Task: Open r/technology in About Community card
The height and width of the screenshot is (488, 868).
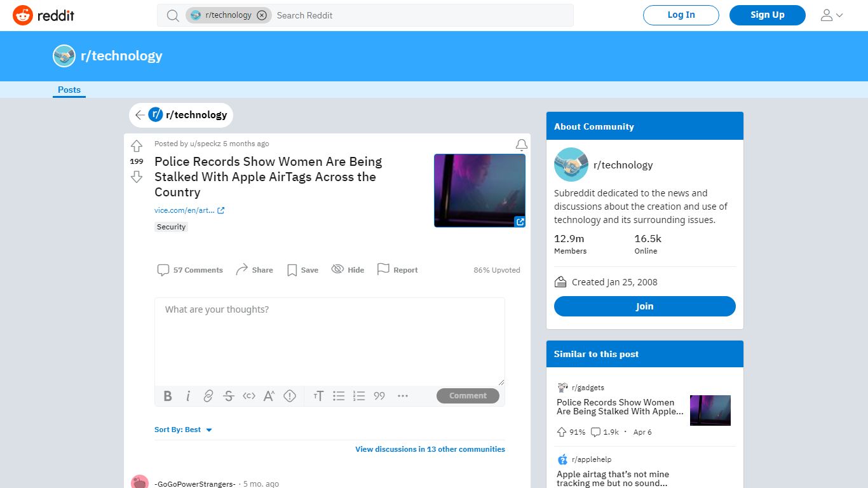Action: (623, 165)
